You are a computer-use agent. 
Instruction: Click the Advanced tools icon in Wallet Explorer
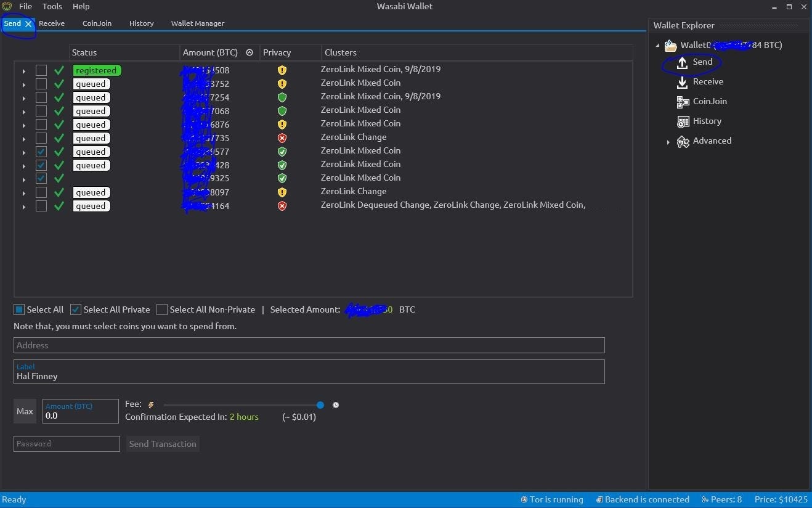click(683, 141)
